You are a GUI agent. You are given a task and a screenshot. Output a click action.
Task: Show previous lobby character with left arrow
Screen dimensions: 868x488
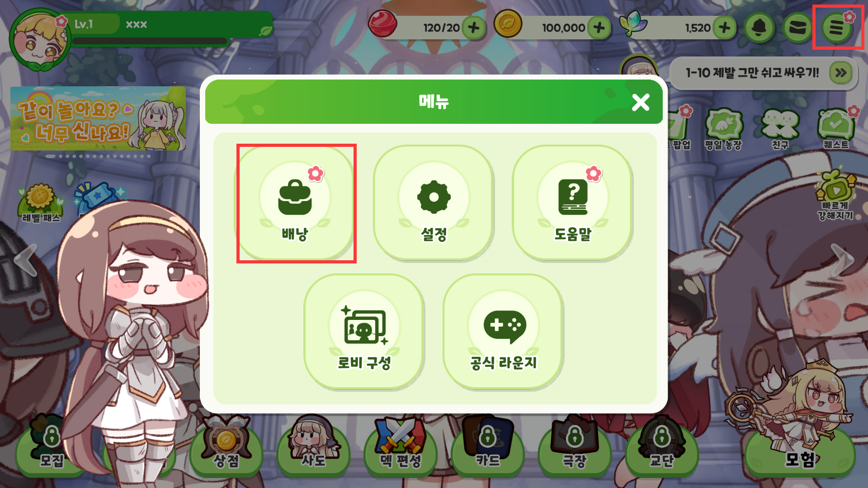[26, 260]
